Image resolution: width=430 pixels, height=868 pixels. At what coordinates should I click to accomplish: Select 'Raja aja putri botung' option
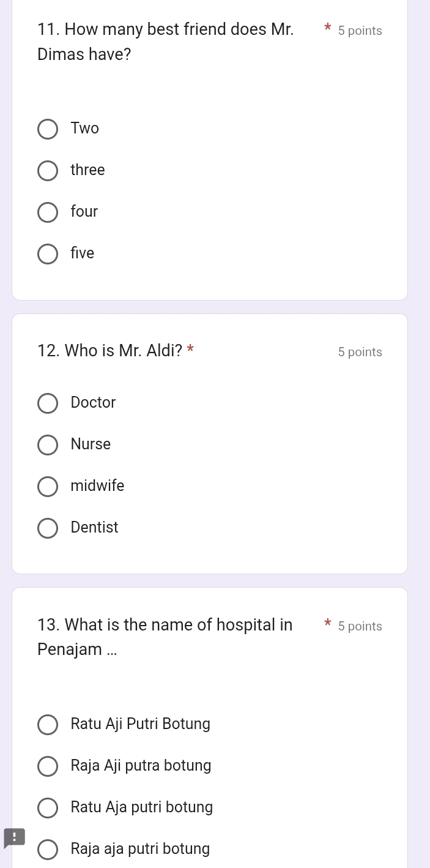pos(48,850)
